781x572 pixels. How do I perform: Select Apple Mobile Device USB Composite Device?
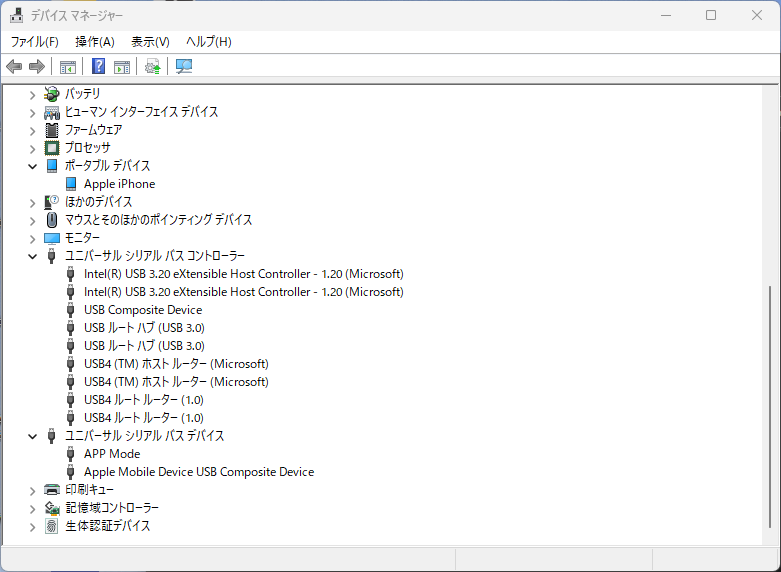pyautogui.click(x=199, y=472)
